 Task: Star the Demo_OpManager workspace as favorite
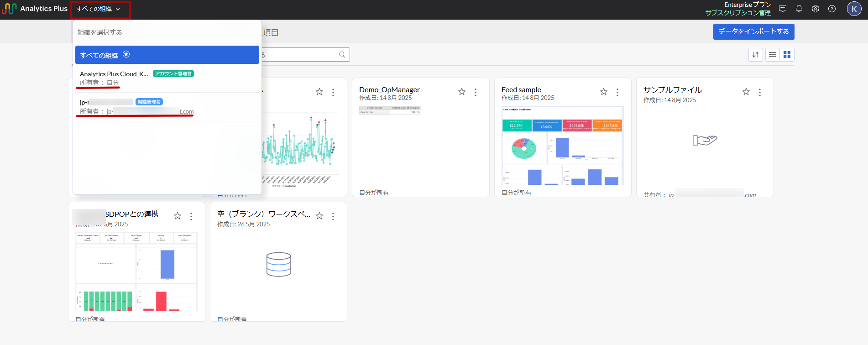pyautogui.click(x=462, y=92)
